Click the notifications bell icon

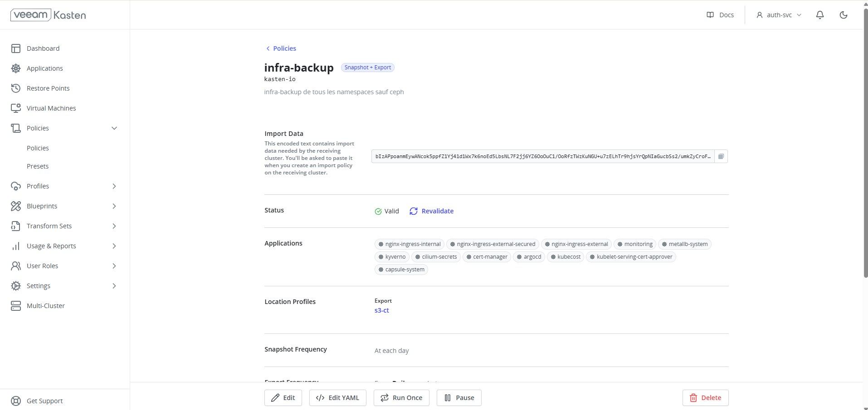click(819, 15)
